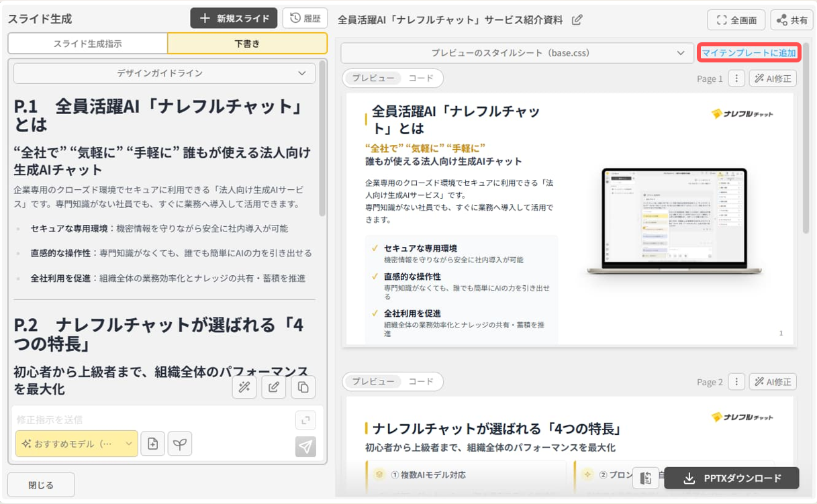Click Page 2 label text

click(x=710, y=382)
